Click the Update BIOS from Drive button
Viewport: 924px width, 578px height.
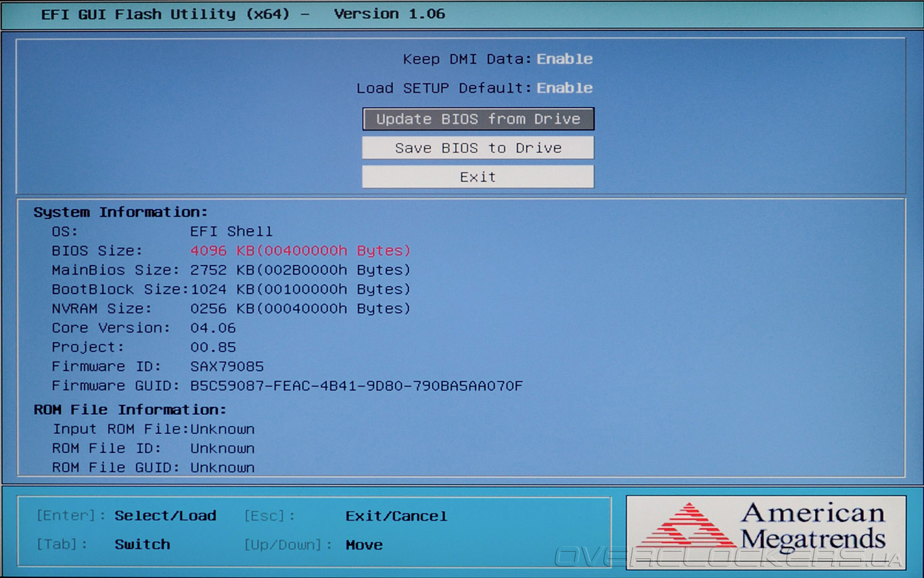point(478,119)
